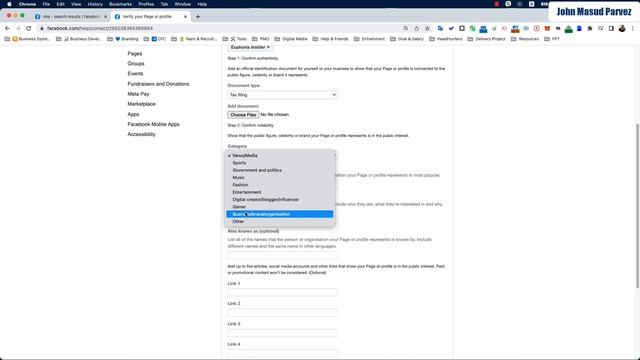The width and height of the screenshot is (640, 360).
Task: Open the Branding bookmark folder
Action: (x=123, y=39)
